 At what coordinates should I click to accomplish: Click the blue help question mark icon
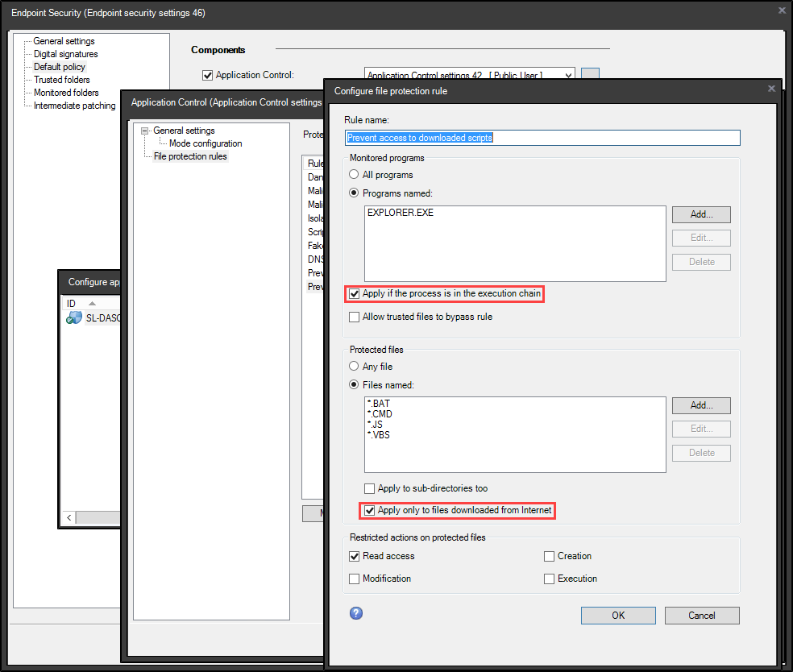[356, 613]
